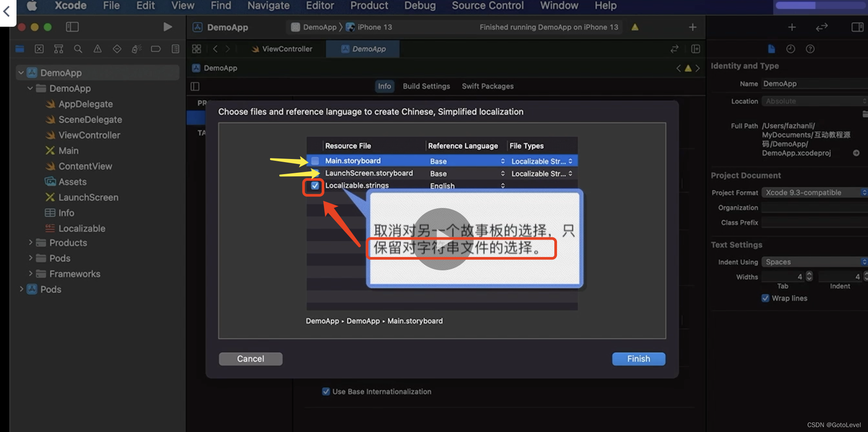Reveal full path arrow in Finder

coord(856,153)
